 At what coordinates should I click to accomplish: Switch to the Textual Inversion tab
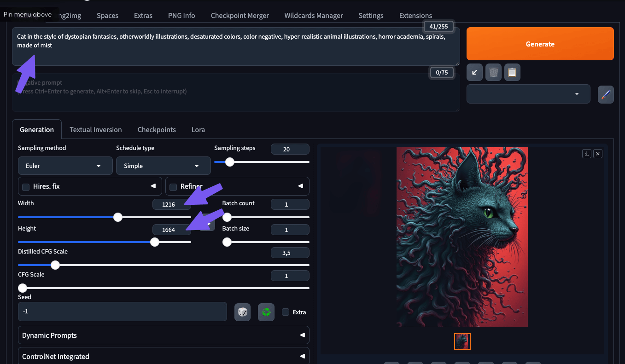[x=95, y=129]
